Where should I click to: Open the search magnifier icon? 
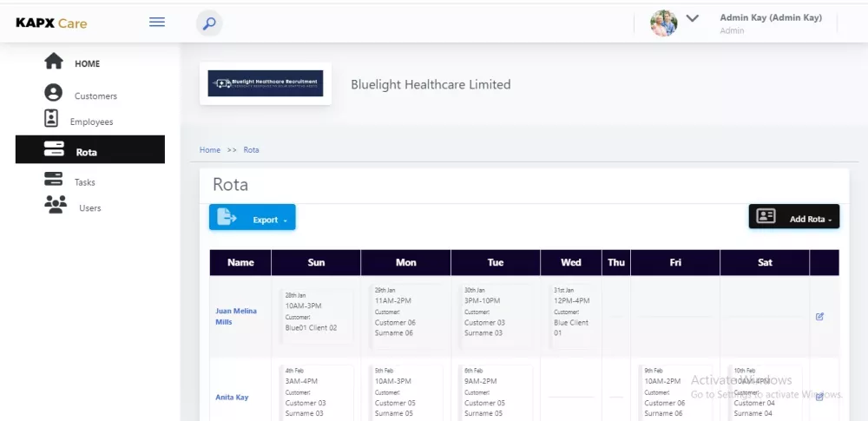point(209,23)
